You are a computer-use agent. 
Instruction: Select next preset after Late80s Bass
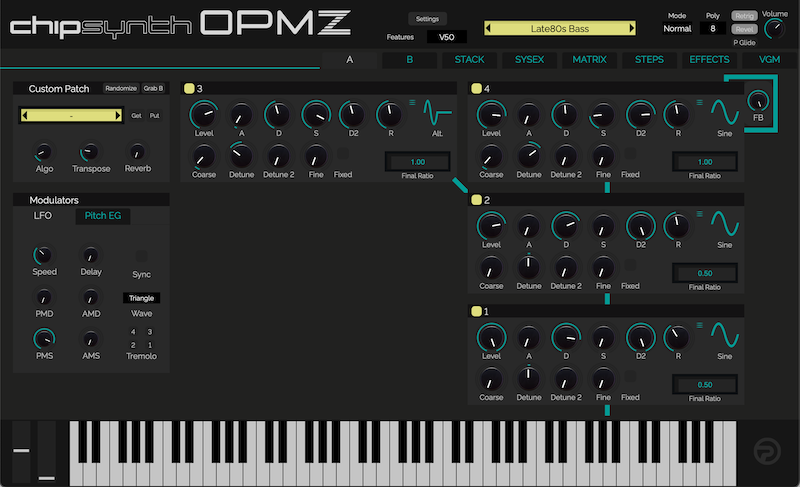(632, 28)
